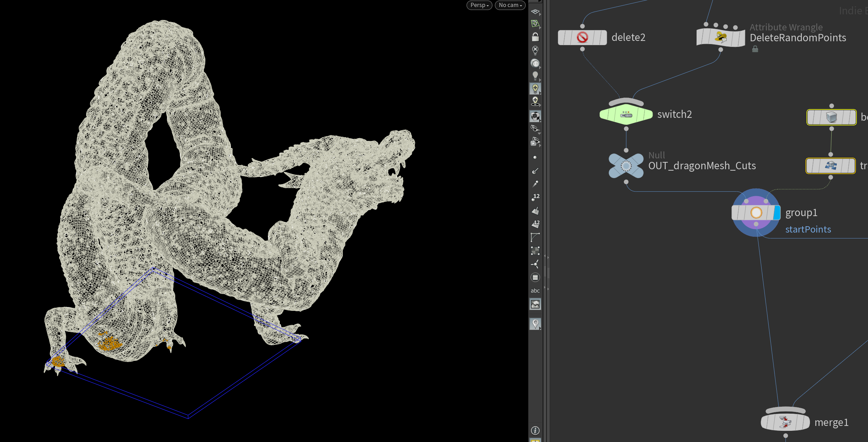Click the output connector of merge1

(785, 436)
